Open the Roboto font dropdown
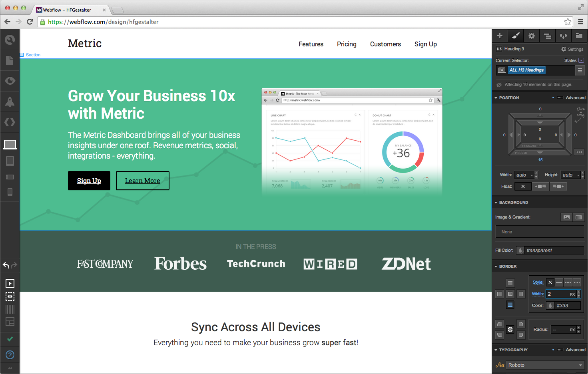Screen dimensions: 588x374 coord(545,365)
